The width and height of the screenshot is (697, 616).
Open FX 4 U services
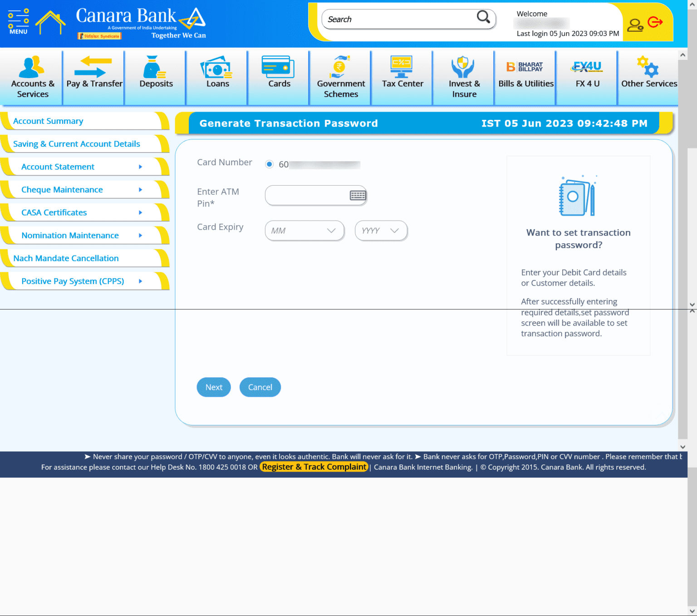(587, 74)
